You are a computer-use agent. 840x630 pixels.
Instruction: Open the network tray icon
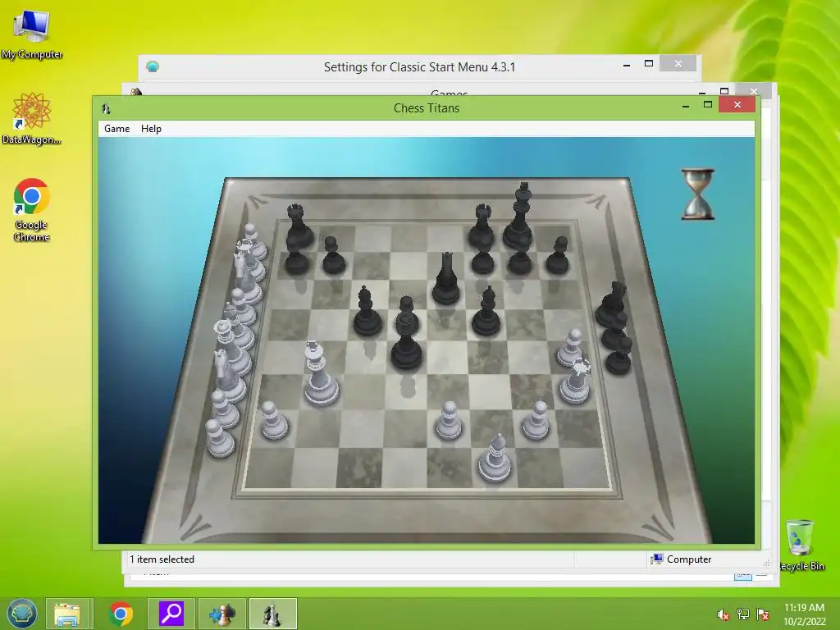743,615
